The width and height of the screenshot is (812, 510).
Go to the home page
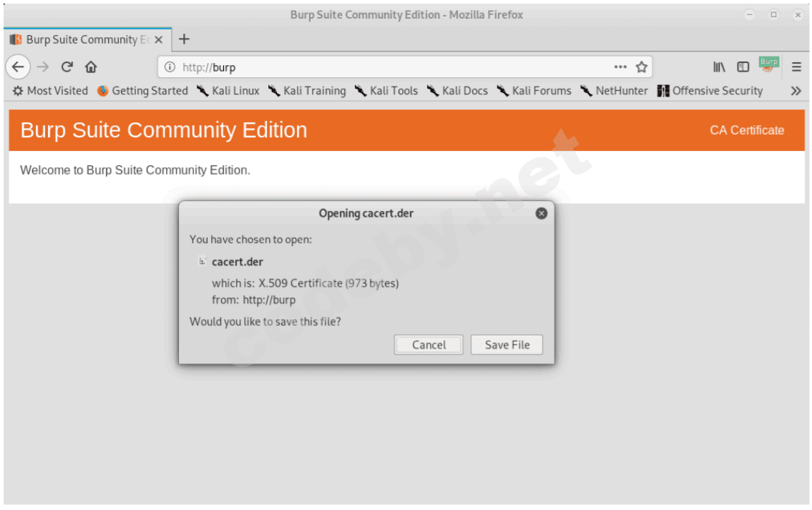pyautogui.click(x=91, y=67)
